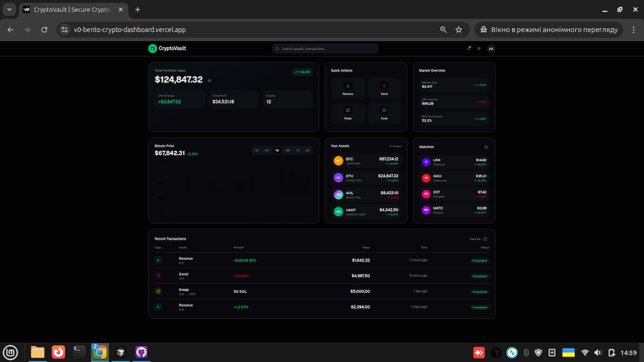Open the terminal from the taskbar

(79, 352)
